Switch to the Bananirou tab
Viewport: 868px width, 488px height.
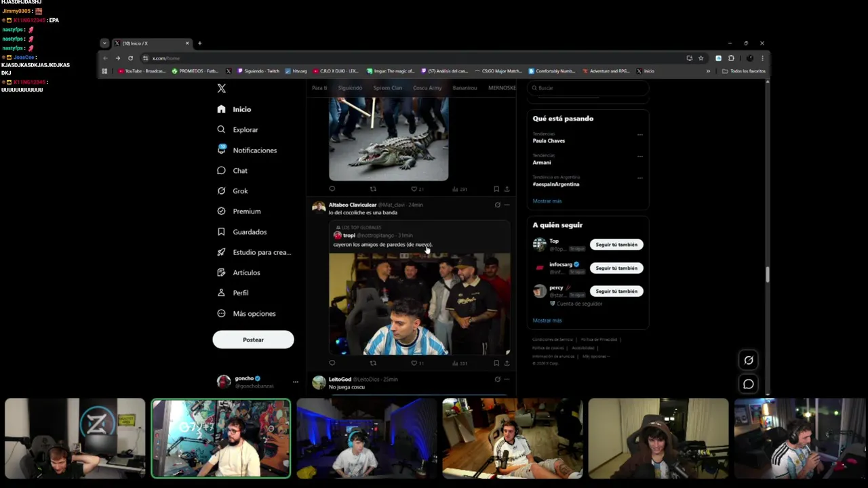[x=465, y=88]
